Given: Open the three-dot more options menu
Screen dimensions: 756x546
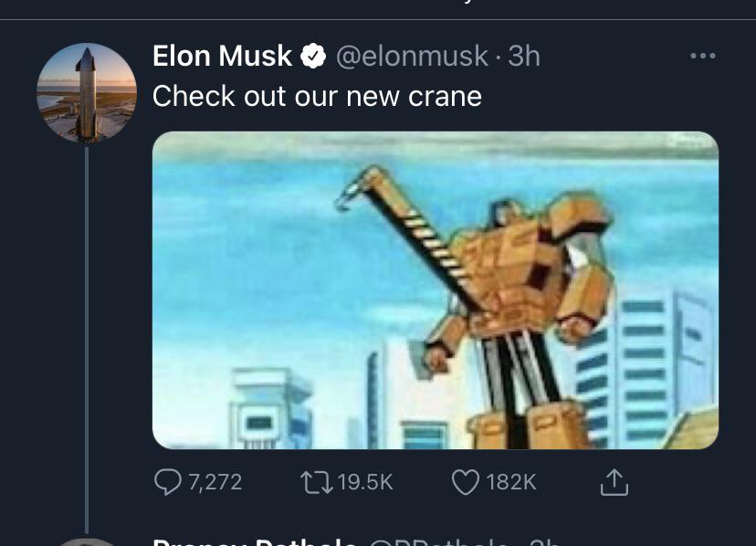Looking at the screenshot, I should click(x=702, y=57).
